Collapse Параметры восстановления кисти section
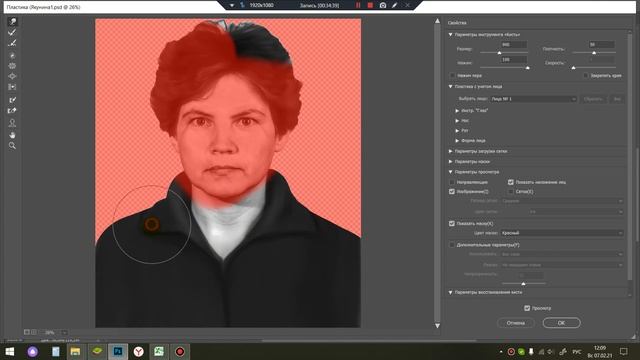Screen dimensions: 640x360 [451, 292]
